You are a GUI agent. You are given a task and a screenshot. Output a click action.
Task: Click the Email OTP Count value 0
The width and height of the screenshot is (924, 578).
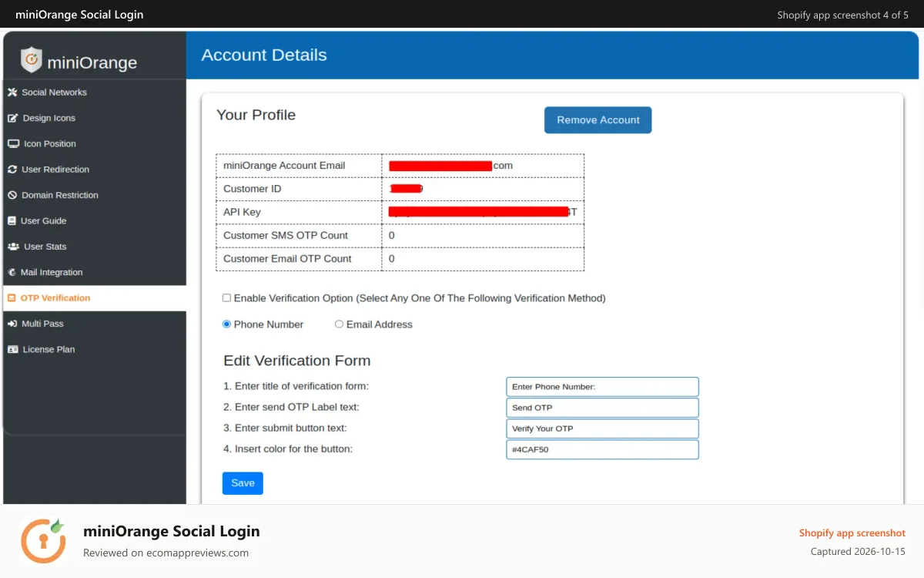click(392, 259)
